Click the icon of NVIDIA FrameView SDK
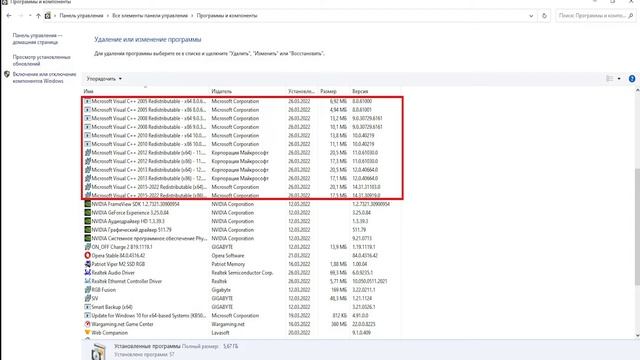This screenshot has height=360, width=640. coord(87,204)
